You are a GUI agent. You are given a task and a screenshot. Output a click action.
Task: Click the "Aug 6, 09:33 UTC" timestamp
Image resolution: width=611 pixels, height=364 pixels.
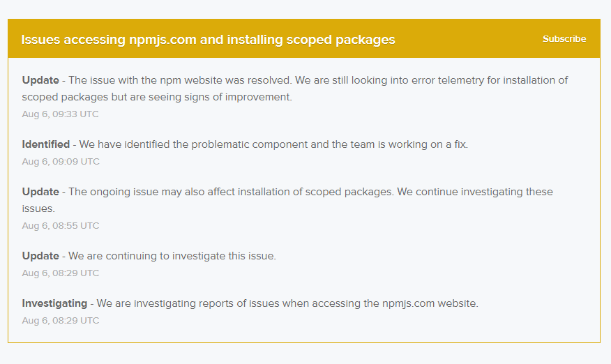(61, 114)
